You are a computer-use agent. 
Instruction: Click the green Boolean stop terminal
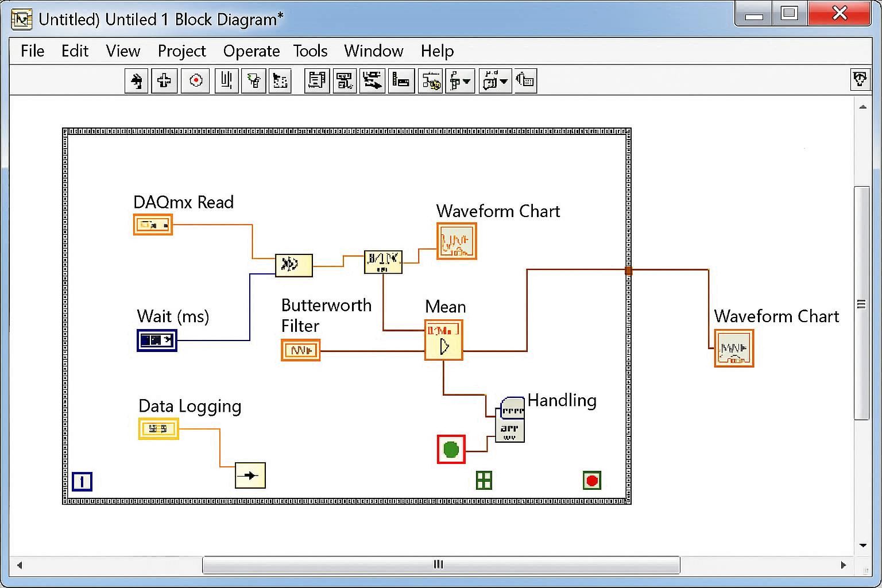[451, 450]
